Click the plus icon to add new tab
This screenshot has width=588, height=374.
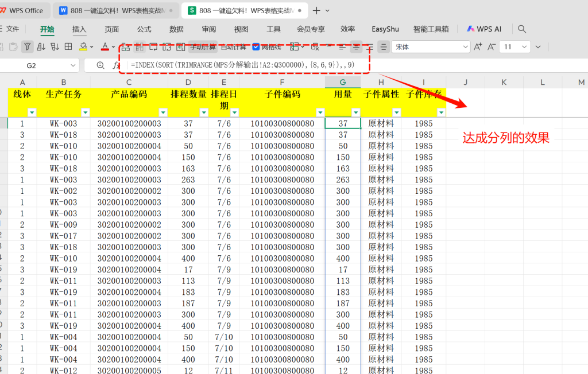[316, 10]
